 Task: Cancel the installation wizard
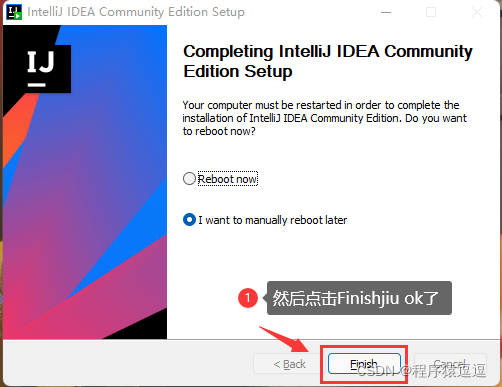click(450, 364)
